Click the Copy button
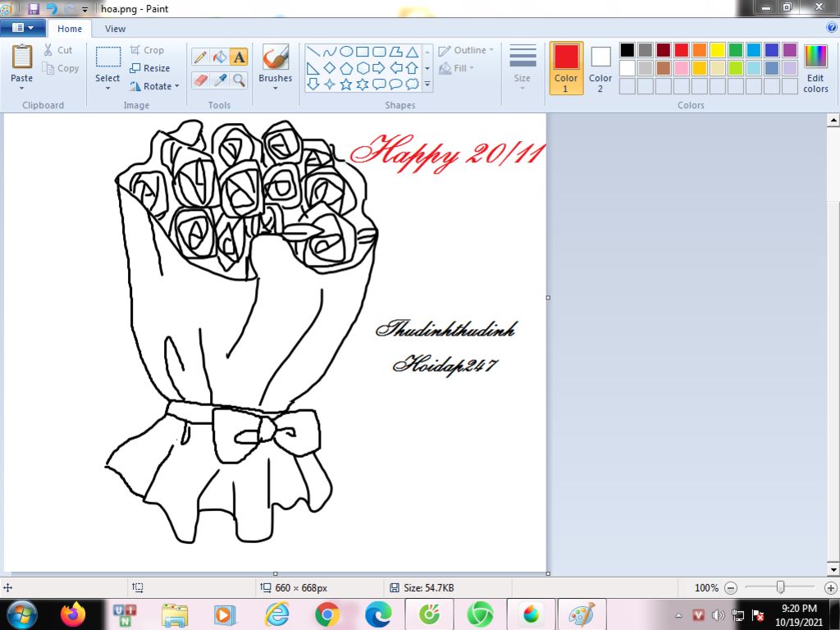This screenshot has width=840, height=630. point(61,69)
